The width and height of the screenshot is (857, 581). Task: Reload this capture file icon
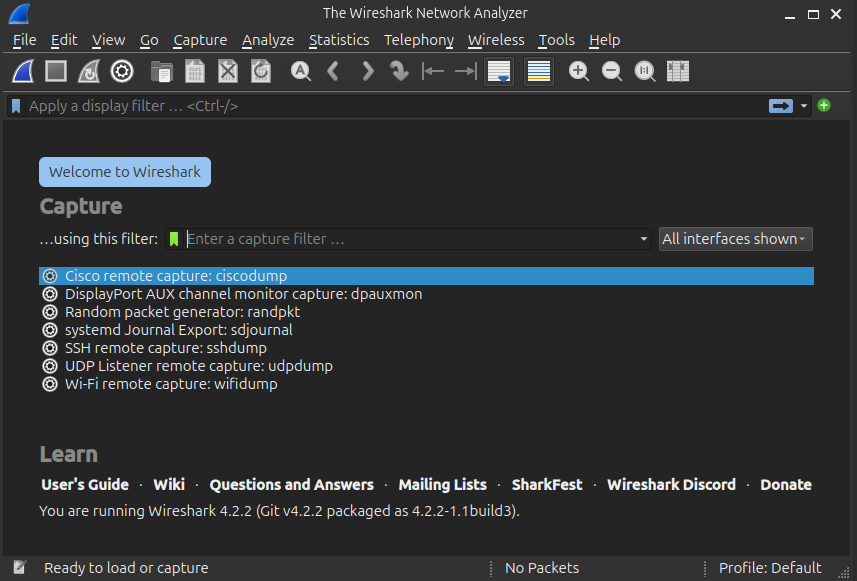[x=261, y=71]
